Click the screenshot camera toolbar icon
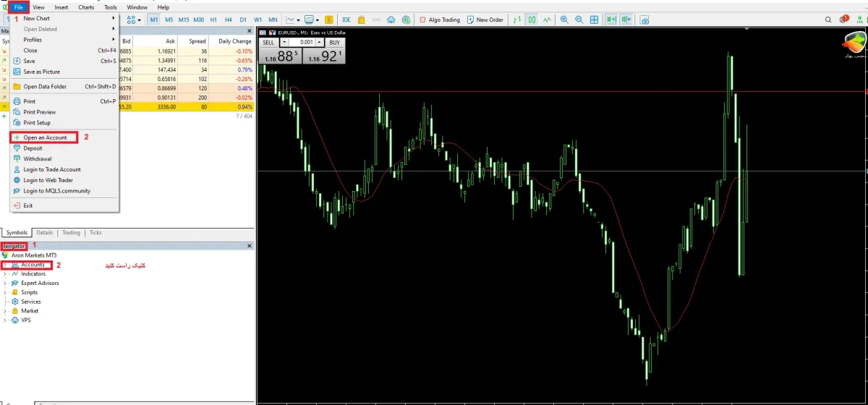Image resolution: width=868 pixels, height=405 pixels. (644, 20)
